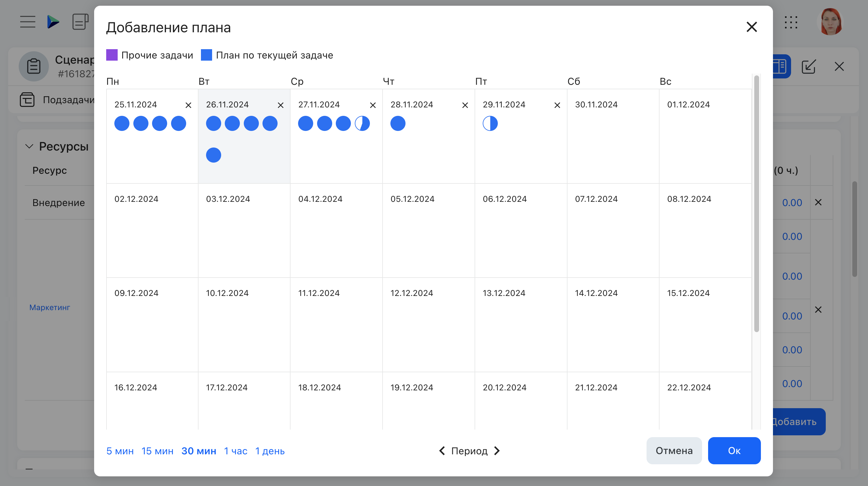Click the partially filled circle on 27.11.2024

(362, 123)
